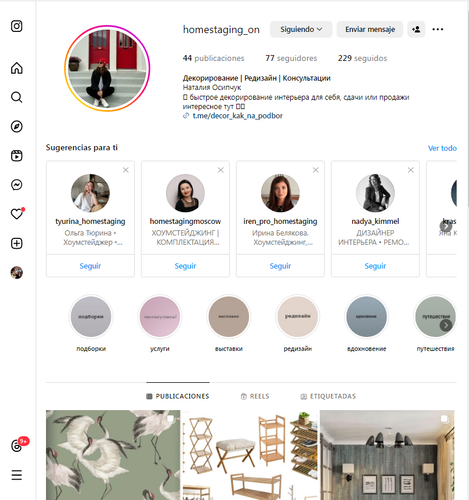Open crane wallpaper pattern post
469x500 pixels.
(x=113, y=455)
